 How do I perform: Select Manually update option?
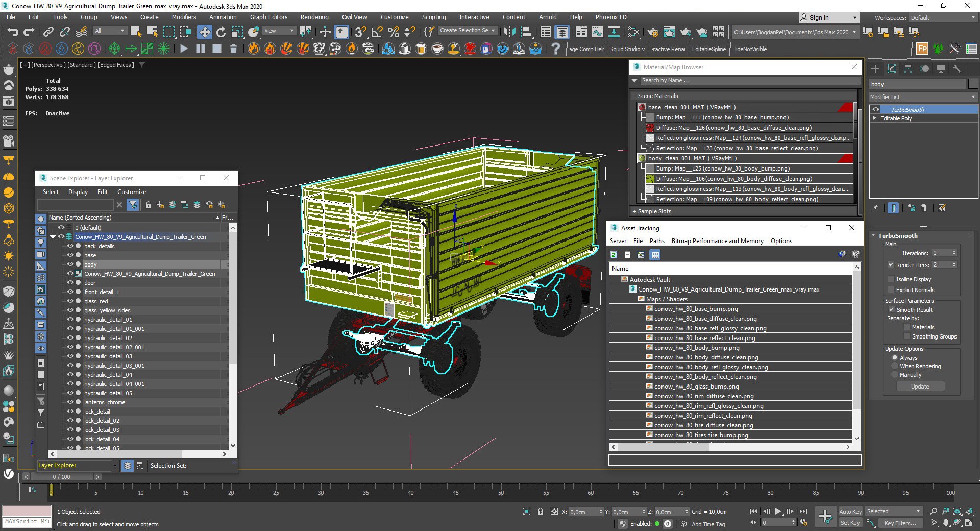895,375
